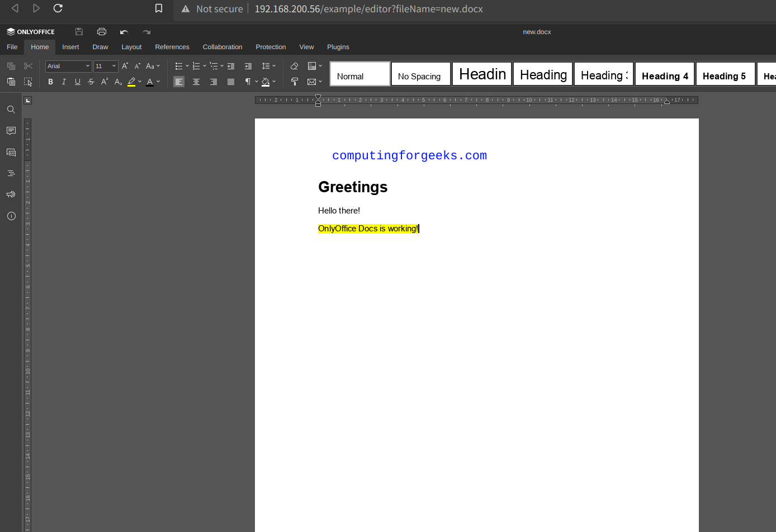Viewport: 776px width, 532px height.
Task: Open the References tab
Action: pos(172,47)
